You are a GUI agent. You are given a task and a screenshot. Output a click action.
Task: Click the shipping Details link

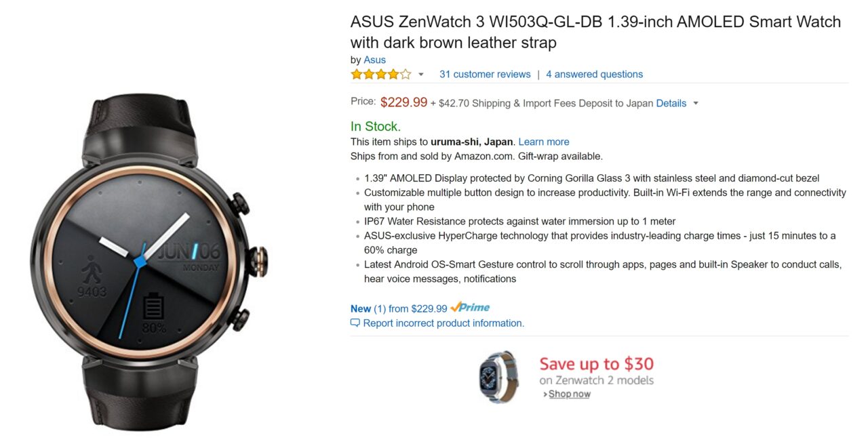(x=671, y=104)
